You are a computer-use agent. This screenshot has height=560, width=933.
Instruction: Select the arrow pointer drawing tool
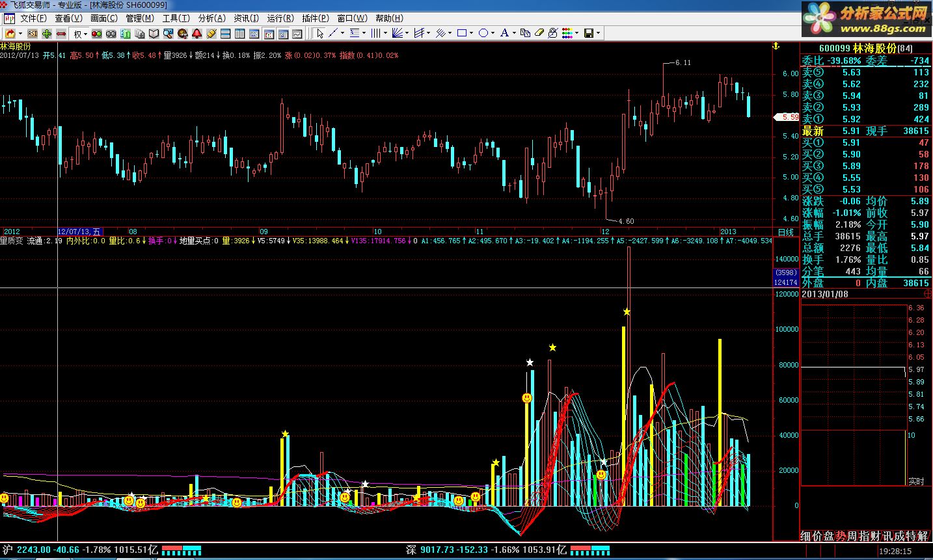(x=320, y=33)
